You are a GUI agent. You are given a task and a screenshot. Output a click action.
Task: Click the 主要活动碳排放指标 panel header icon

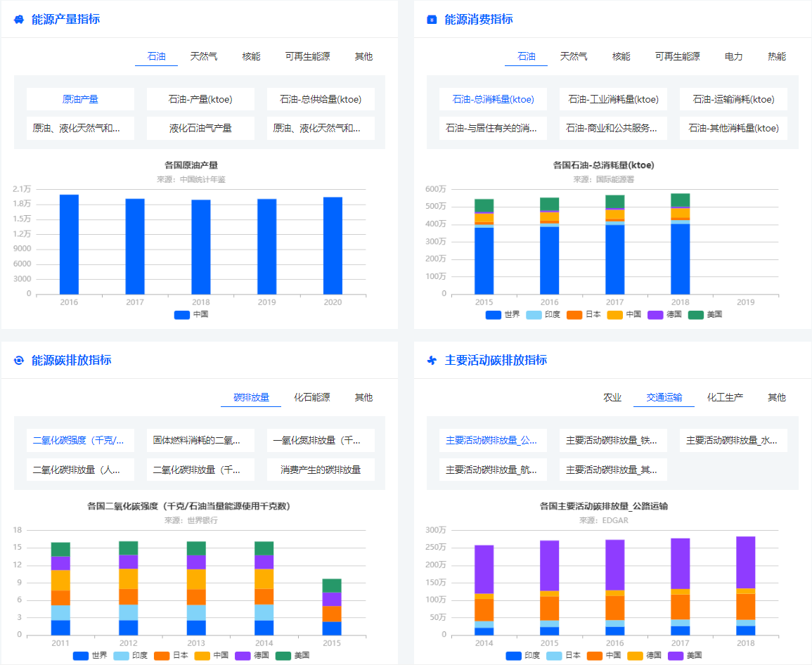[x=431, y=360]
